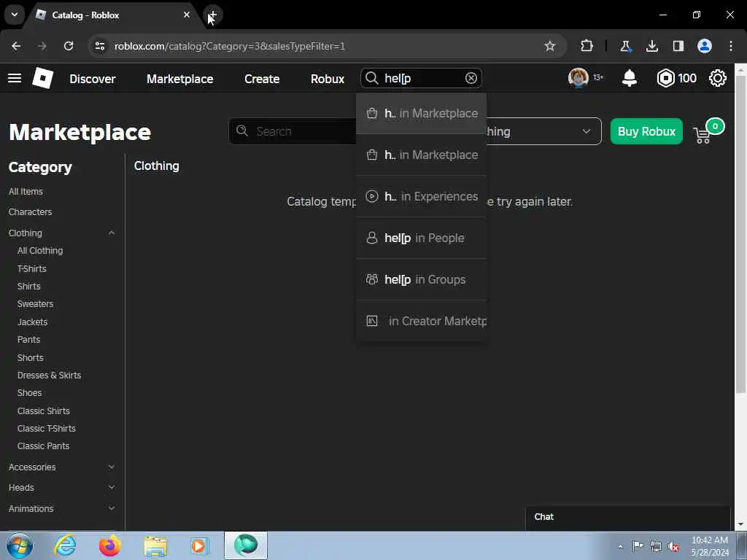The image size is (747, 560).
Task: Open the Robux nav item
Action: [328, 79]
